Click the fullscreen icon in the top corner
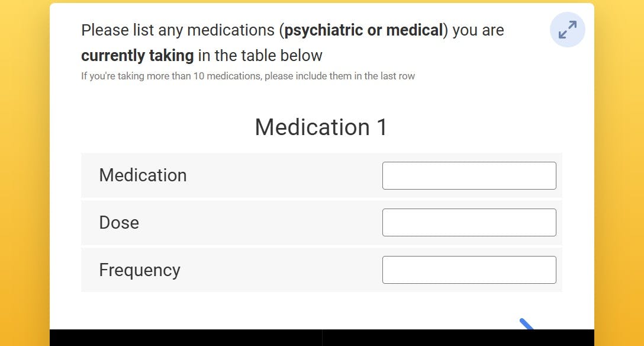644x346 pixels. [567, 29]
